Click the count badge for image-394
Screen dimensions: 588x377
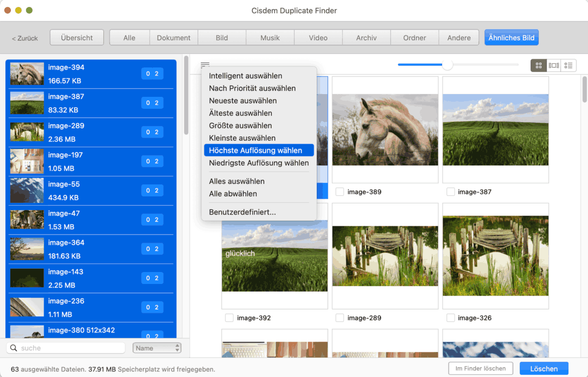(152, 74)
